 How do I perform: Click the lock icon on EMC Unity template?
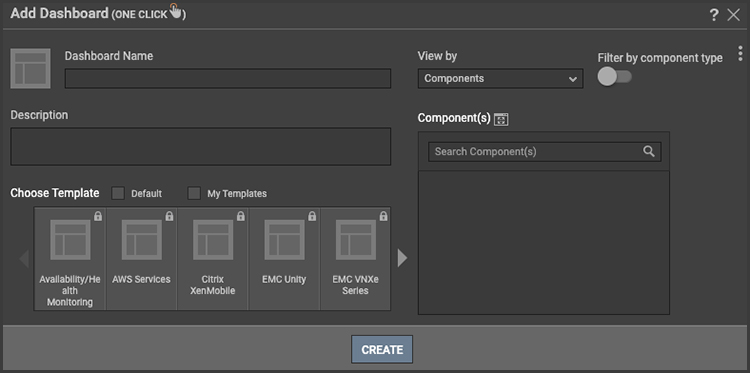coord(312,216)
